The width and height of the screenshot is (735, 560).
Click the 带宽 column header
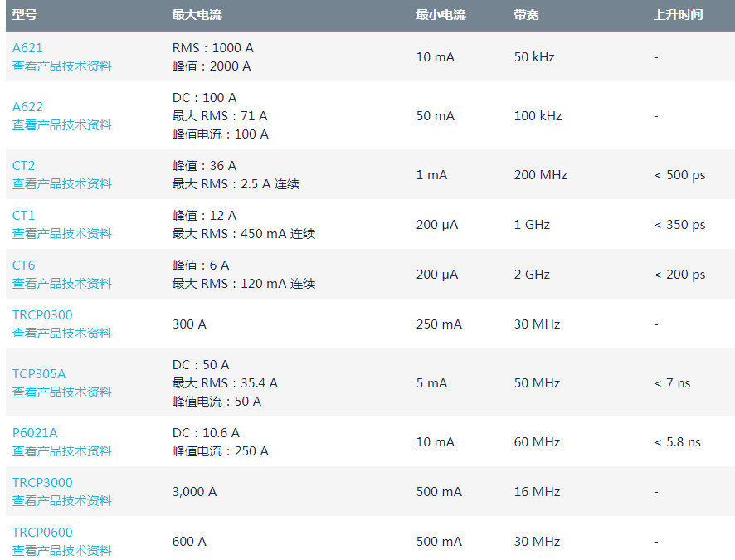pyautogui.click(x=526, y=15)
